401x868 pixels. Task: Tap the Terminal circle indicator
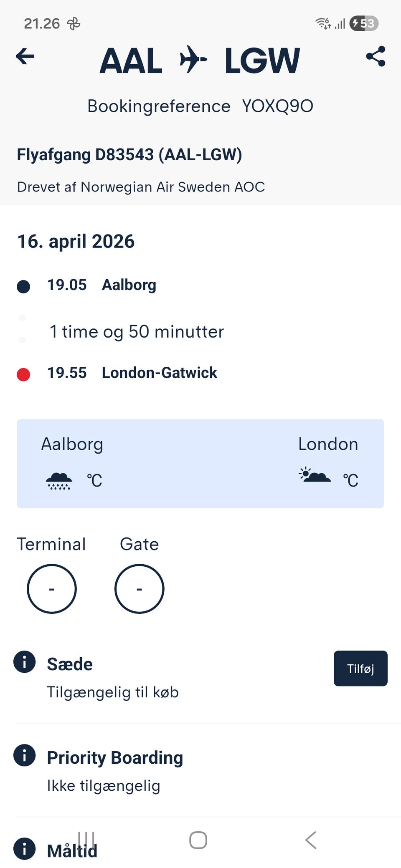coord(52,589)
